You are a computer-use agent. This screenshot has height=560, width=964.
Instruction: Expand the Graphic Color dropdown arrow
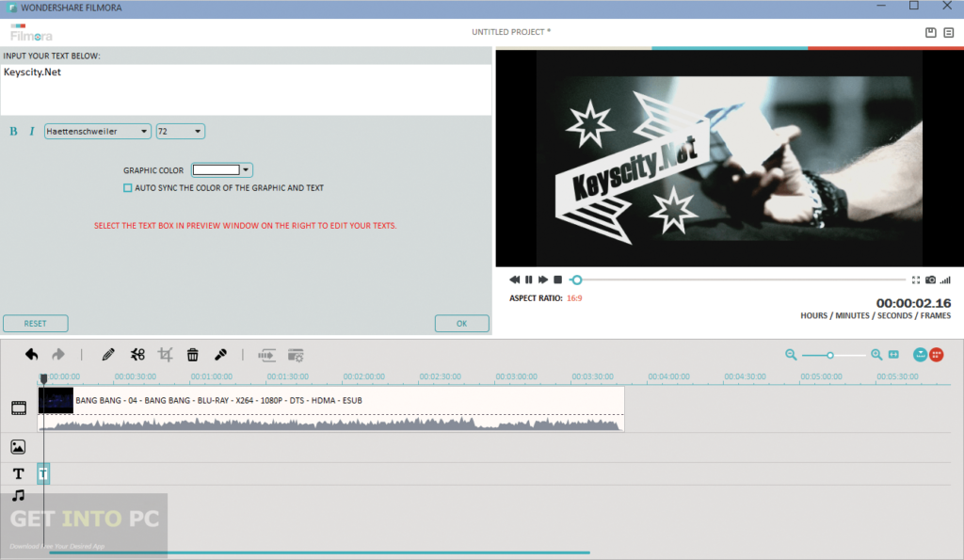point(246,169)
